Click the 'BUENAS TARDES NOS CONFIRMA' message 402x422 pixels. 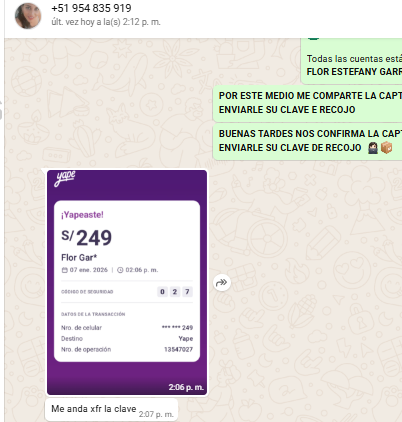[x=307, y=141]
